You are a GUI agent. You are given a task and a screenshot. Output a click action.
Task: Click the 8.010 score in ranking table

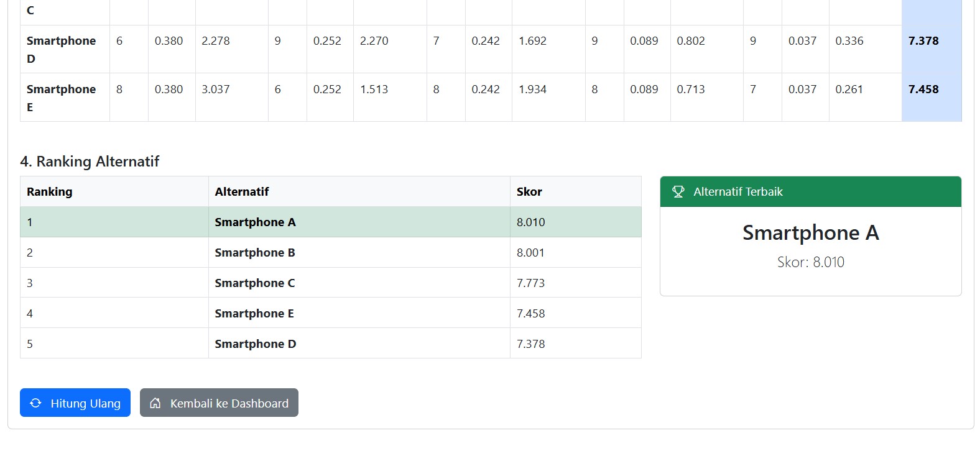(x=530, y=222)
